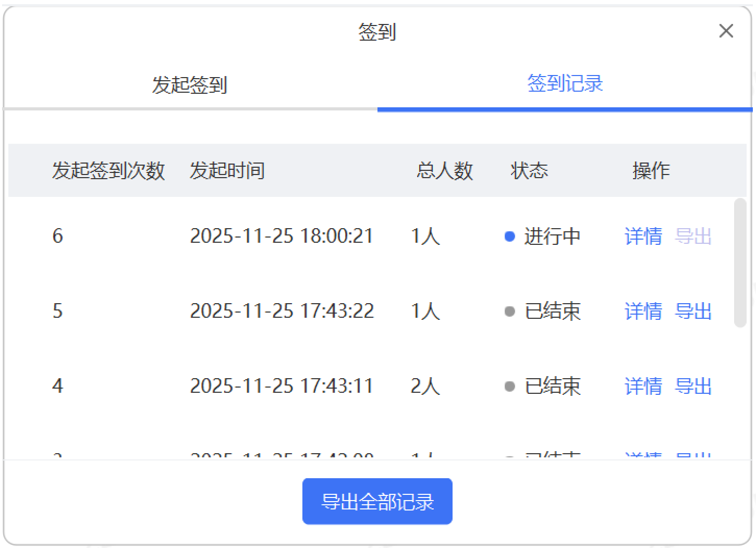The width and height of the screenshot is (756, 548).
Task: Select the 签到记录 tab
Action: pyautogui.click(x=565, y=83)
